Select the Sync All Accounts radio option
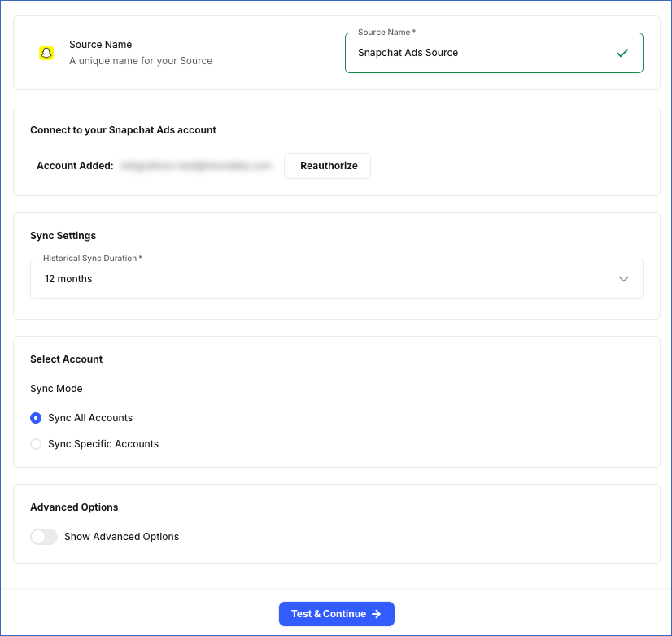The height and width of the screenshot is (636, 672). pos(36,418)
